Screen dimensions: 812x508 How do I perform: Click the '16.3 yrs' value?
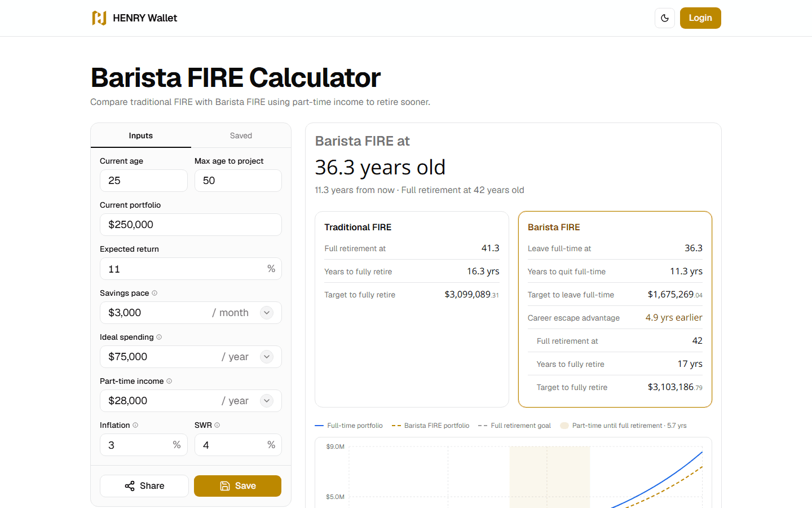point(483,271)
